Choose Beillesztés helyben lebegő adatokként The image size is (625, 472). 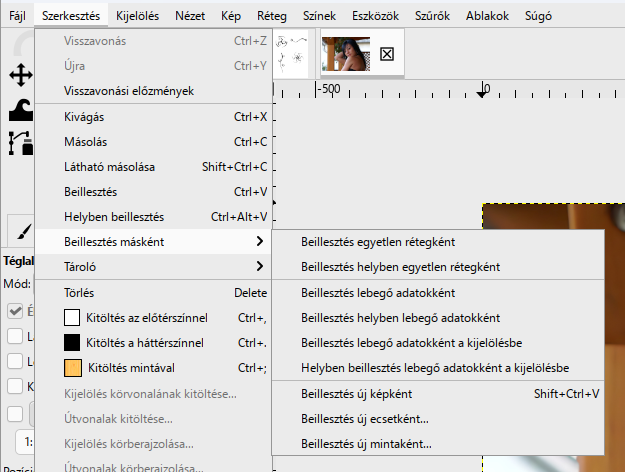[x=438, y=318]
